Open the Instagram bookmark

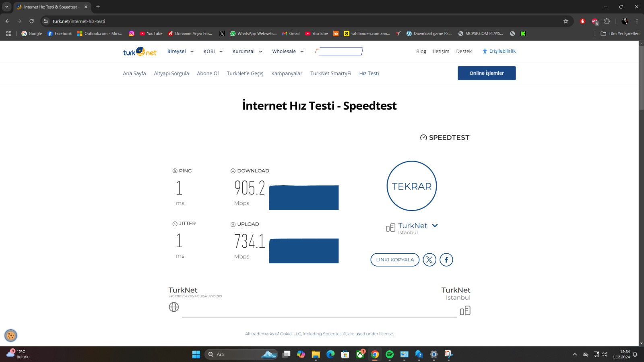click(131, 34)
